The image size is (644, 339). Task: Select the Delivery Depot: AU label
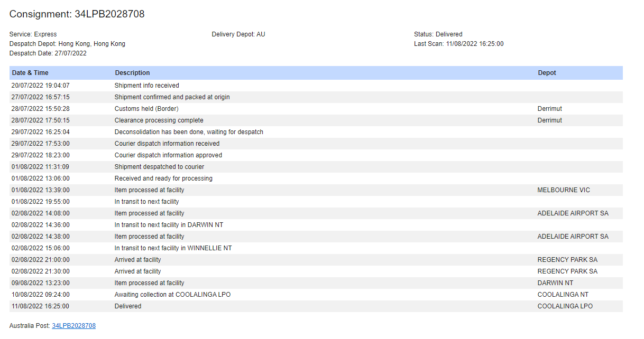pyautogui.click(x=238, y=34)
